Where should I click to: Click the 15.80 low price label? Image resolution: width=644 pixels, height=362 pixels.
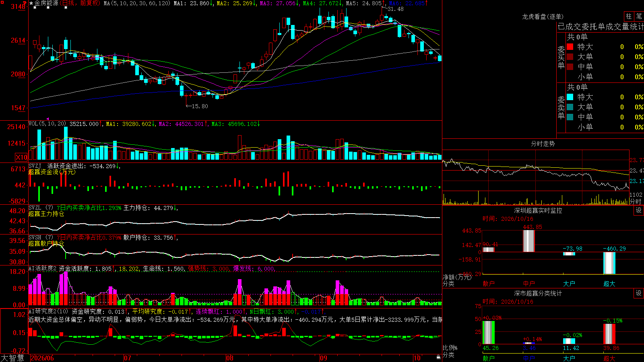[200, 106]
